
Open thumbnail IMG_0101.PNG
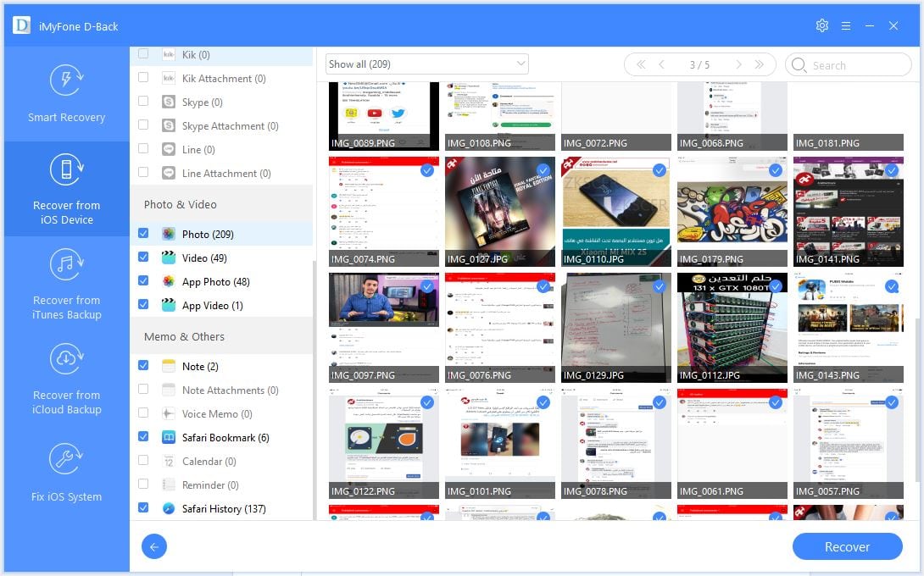point(499,444)
